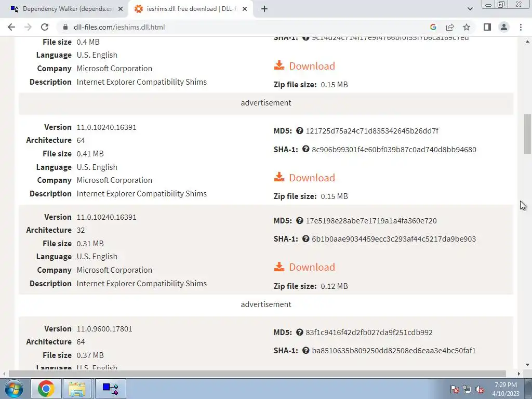Download the 0.4 MB file version
The image size is (532, 399).
pos(304,66)
